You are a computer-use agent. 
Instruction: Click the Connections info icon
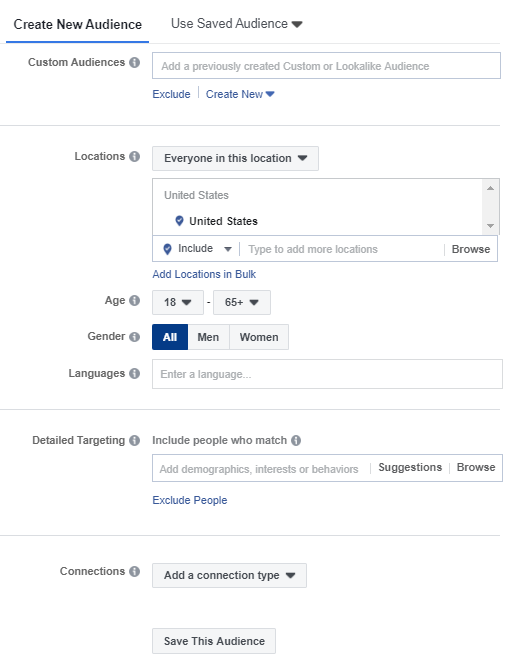134,572
